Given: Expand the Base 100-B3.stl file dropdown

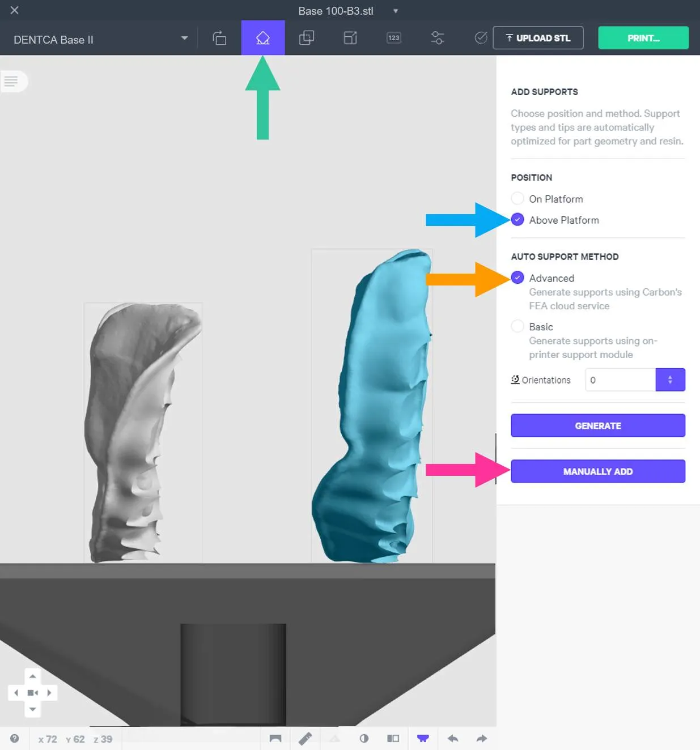Looking at the screenshot, I should (x=396, y=11).
